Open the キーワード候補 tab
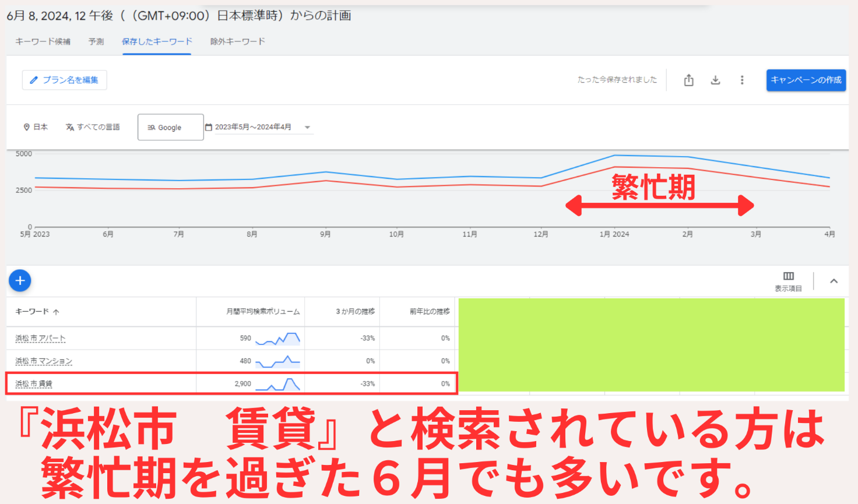This screenshot has height=504, width=858. [x=43, y=41]
